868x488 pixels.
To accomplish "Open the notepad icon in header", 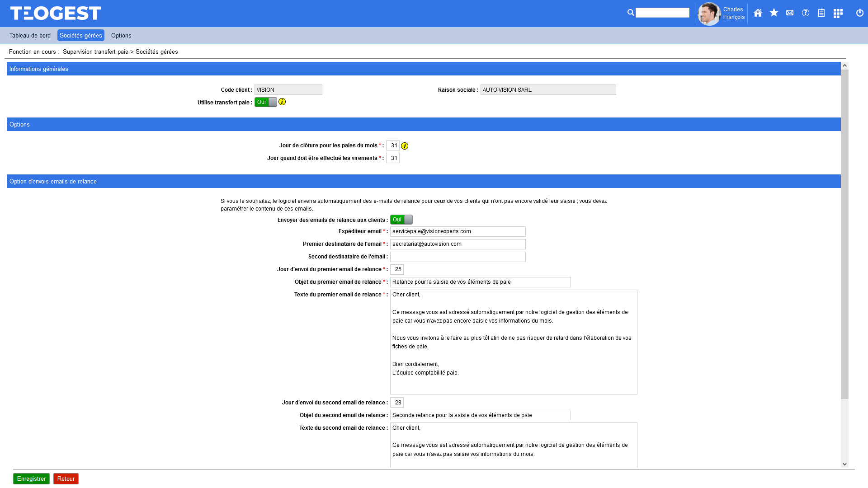I will click(821, 13).
